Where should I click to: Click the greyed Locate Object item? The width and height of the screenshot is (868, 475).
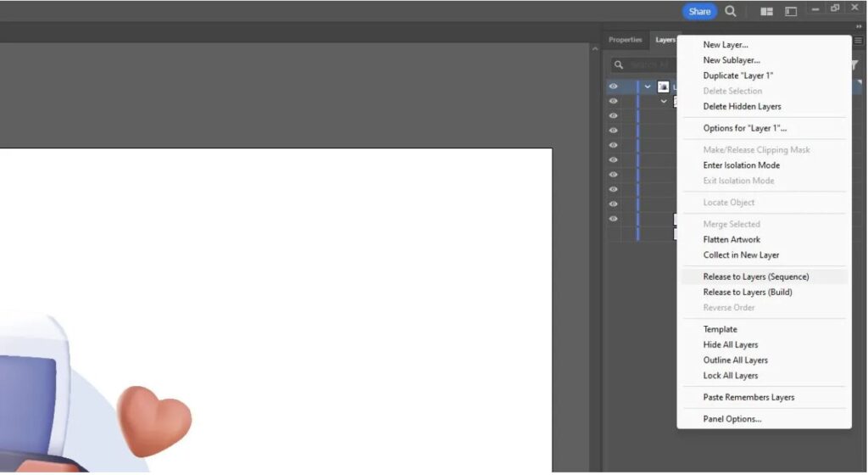(728, 203)
